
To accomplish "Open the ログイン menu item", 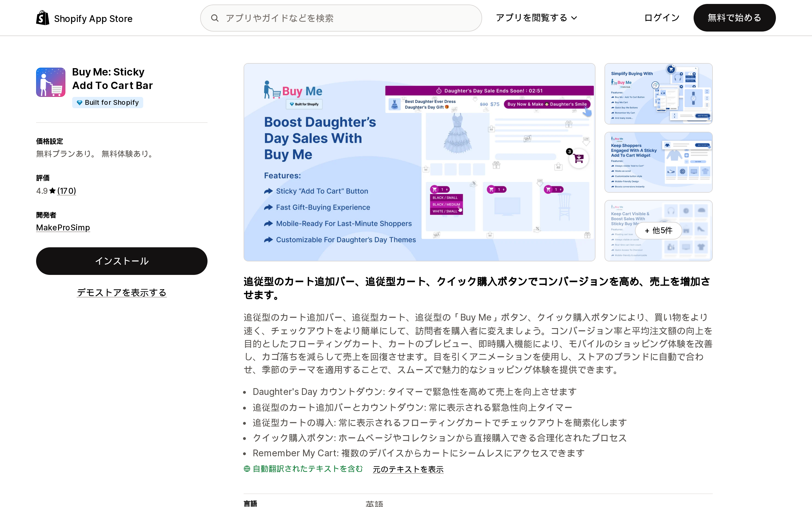I will pyautogui.click(x=662, y=18).
